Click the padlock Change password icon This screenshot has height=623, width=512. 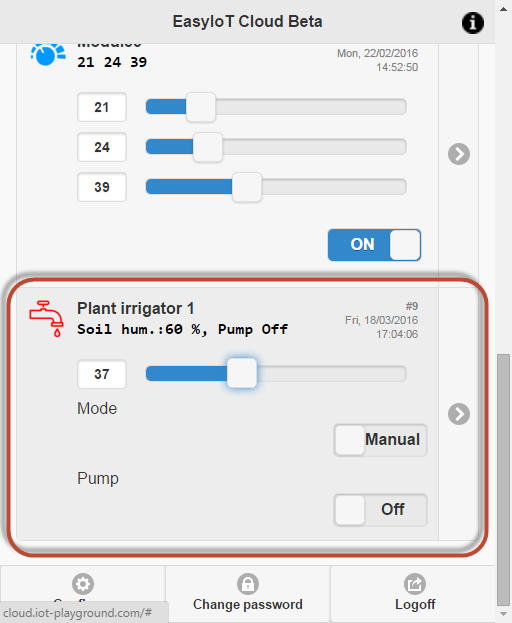[248, 584]
